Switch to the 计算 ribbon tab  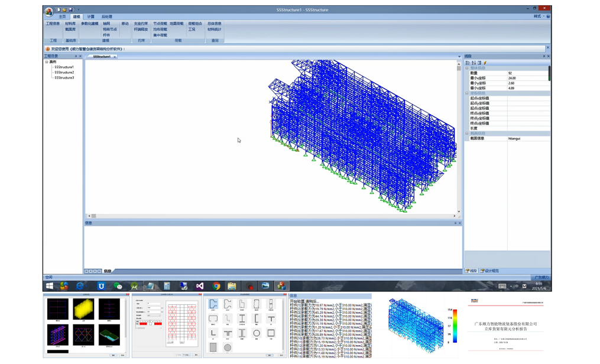(91, 17)
